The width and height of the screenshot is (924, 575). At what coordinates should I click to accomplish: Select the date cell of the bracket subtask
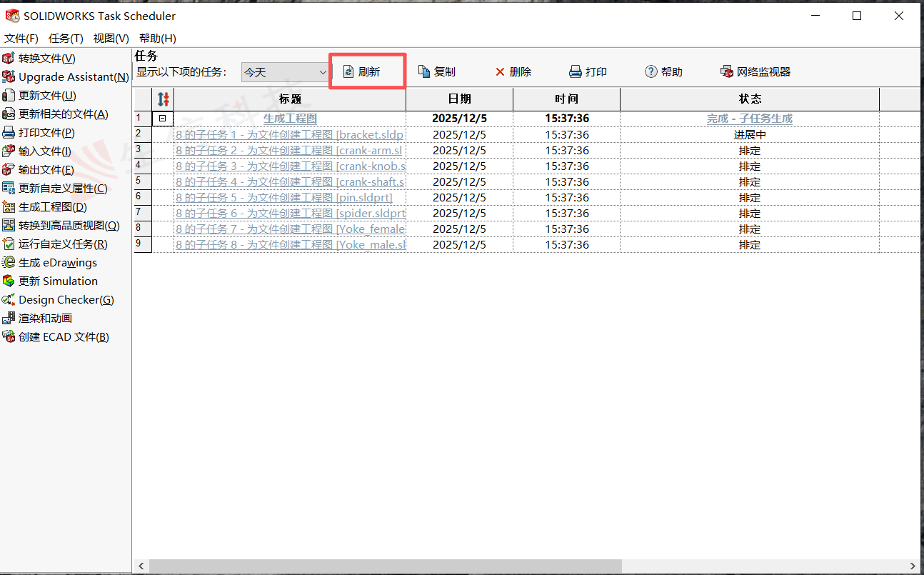coord(459,135)
